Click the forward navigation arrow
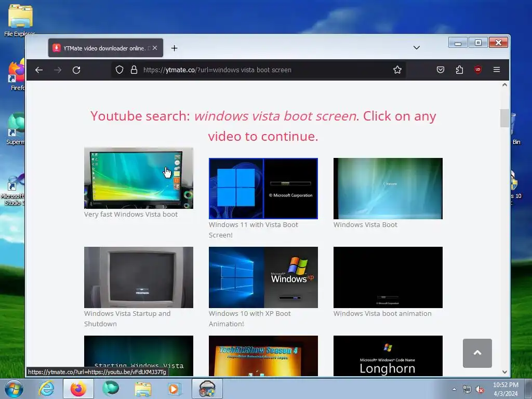Image resolution: width=532 pixels, height=399 pixels. 58,70
